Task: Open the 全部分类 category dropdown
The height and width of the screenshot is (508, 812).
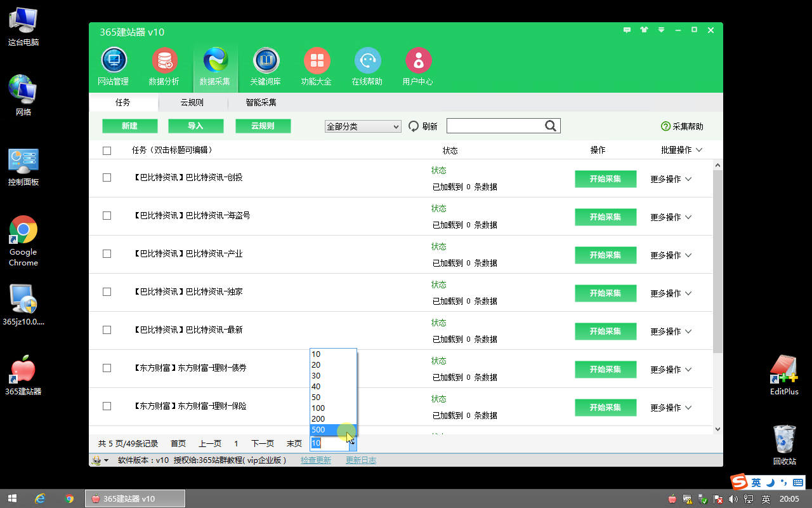Action: [363, 126]
